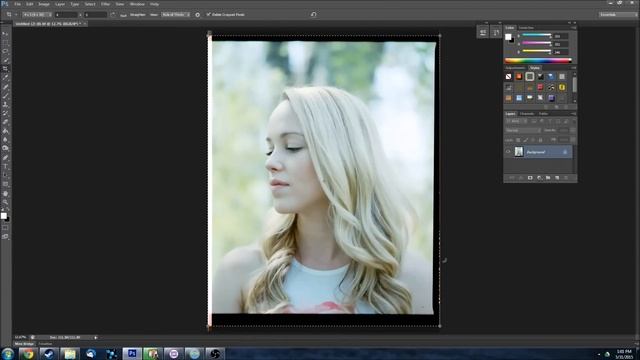Viewport: 640px width, 360px height.
Task: Toggle lock image pixels brush icon
Action: pos(526,140)
